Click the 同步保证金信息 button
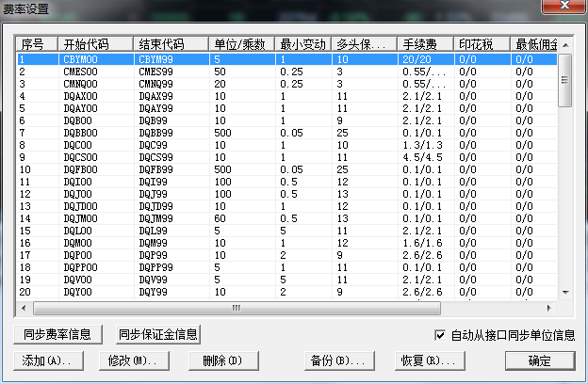The image size is (588, 384). (x=158, y=334)
